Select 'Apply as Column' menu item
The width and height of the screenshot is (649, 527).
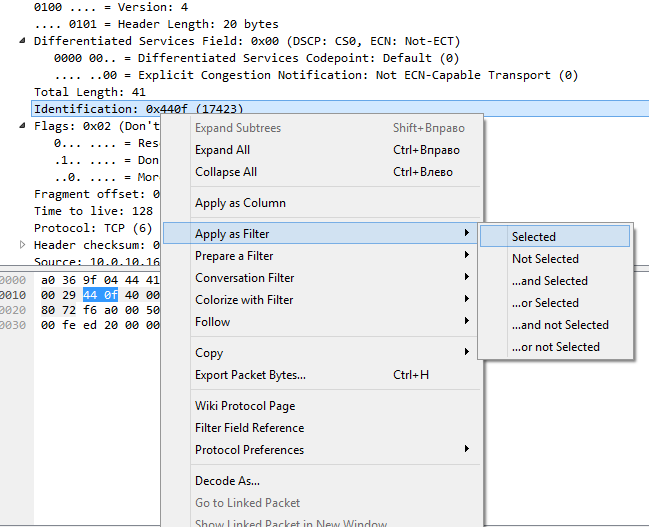click(240, 203)
